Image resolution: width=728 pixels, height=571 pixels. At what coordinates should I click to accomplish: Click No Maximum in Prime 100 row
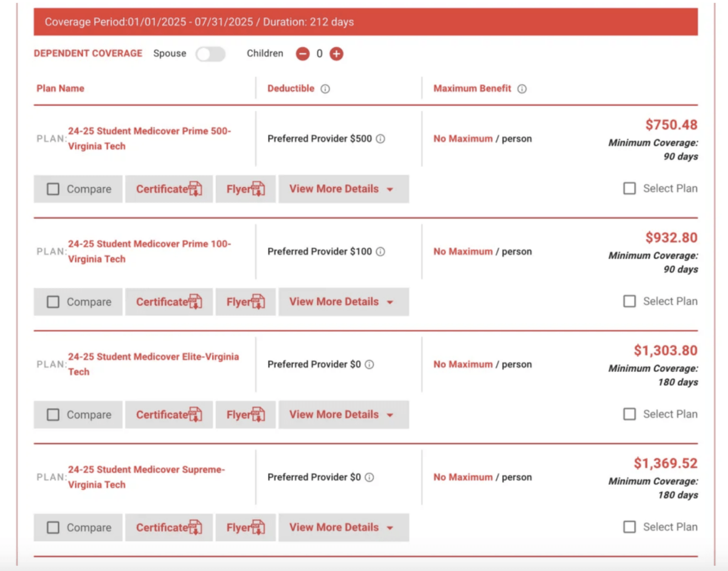(x=463, y=252)
